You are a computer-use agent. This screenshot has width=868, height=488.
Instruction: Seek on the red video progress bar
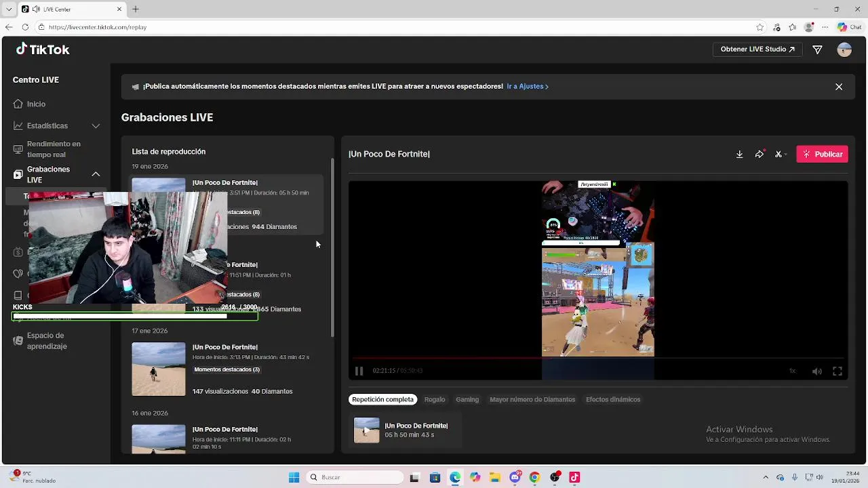pyautogui.click(x=598, y=359)
